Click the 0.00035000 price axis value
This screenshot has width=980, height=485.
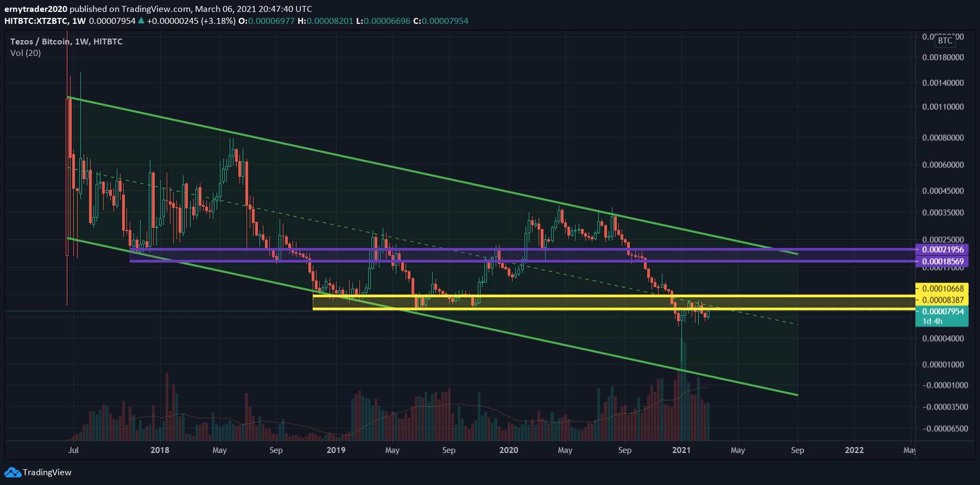click(943, 213)
